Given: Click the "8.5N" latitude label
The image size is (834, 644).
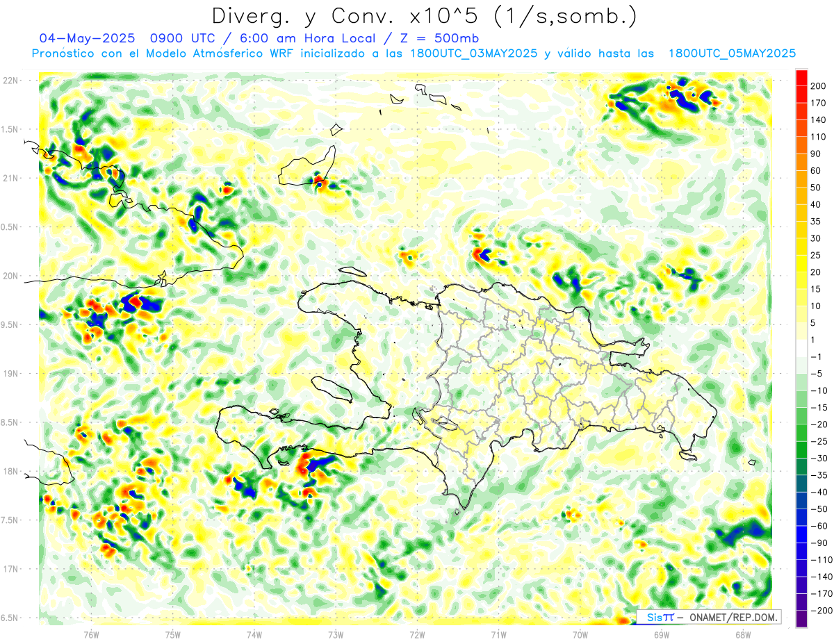Looking at the screenshot, I should (10, 422).
